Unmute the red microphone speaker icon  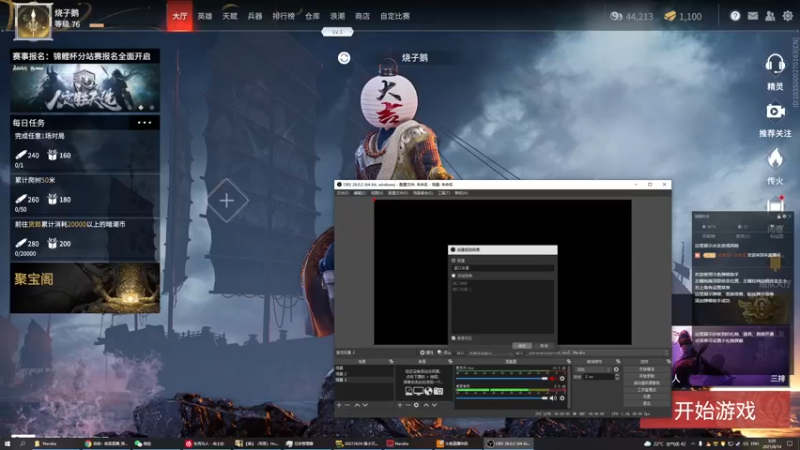tap(553, 379)
